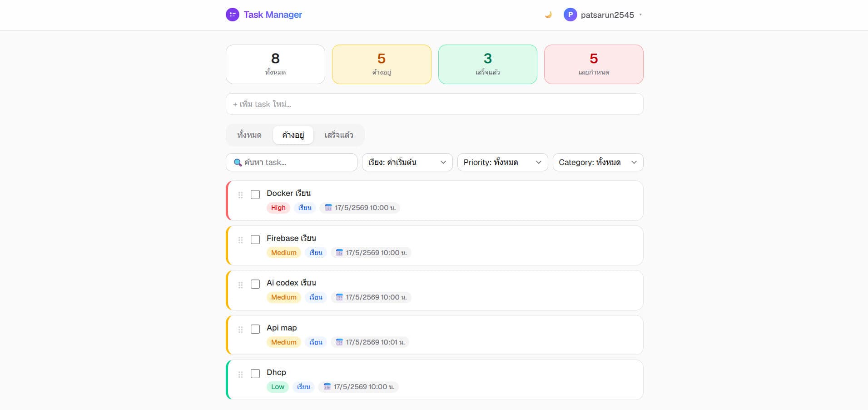Grab the drag handle of Docker เรียน
This screenshot has height=410, width=868.
coord(240,195)
